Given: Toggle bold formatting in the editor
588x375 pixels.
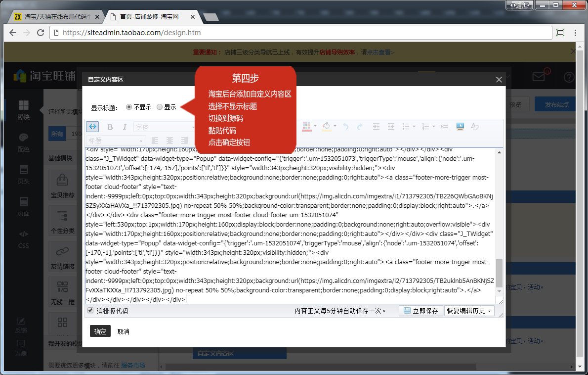Looking at the screenshot, I should (x=110, y=127).
